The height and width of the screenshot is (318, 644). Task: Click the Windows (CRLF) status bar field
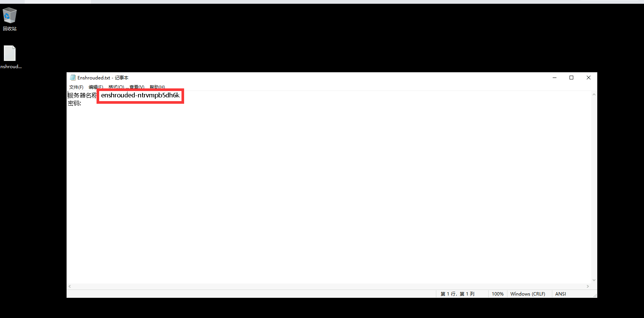coord(528,294)
